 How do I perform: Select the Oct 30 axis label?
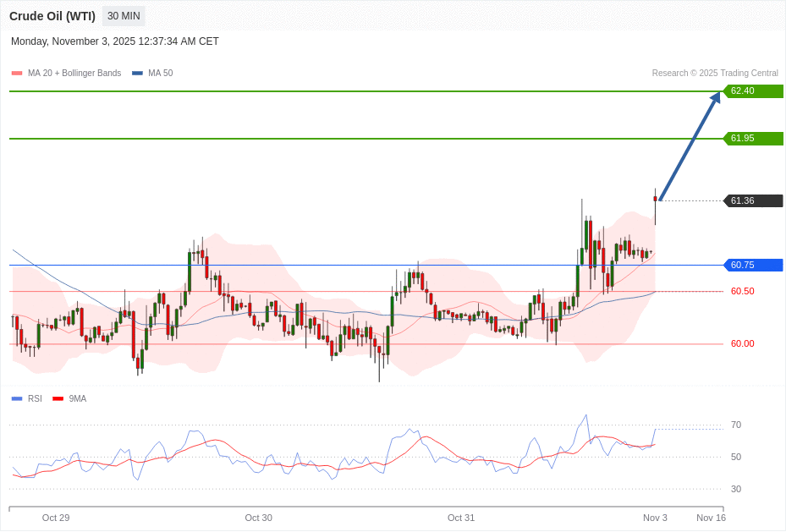click(x=259, y=518)
